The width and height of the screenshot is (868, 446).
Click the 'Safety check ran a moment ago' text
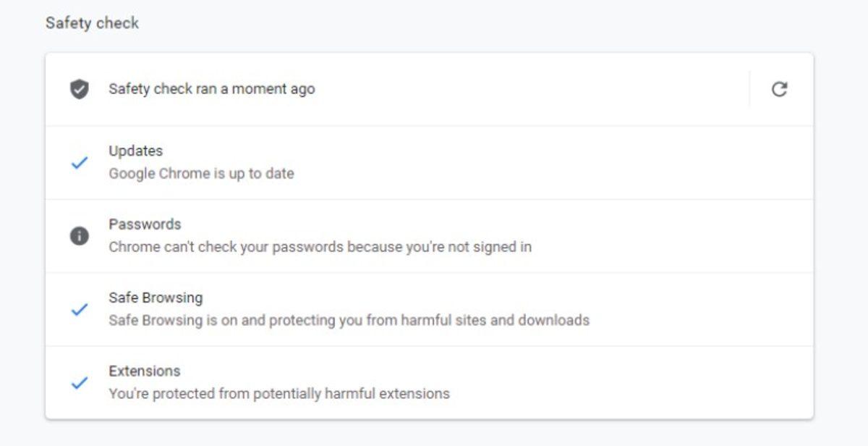(x=211, y=89)
